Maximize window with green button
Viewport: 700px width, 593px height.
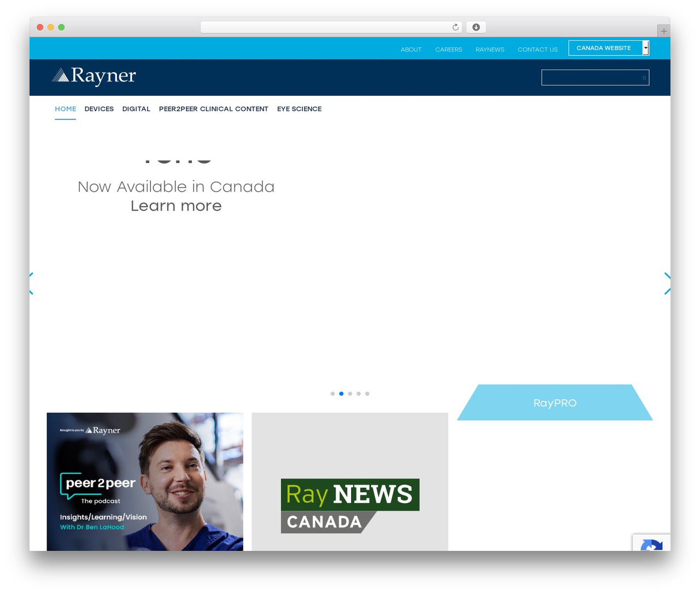tap(61, 27)
